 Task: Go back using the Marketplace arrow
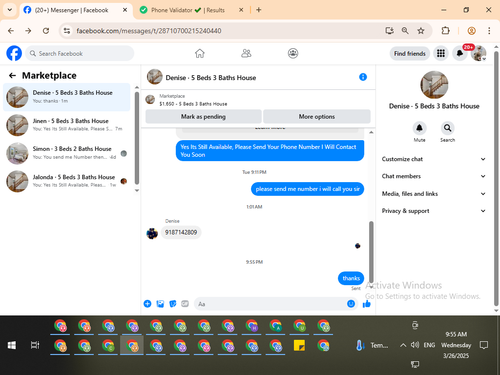(x=12, y=76)
